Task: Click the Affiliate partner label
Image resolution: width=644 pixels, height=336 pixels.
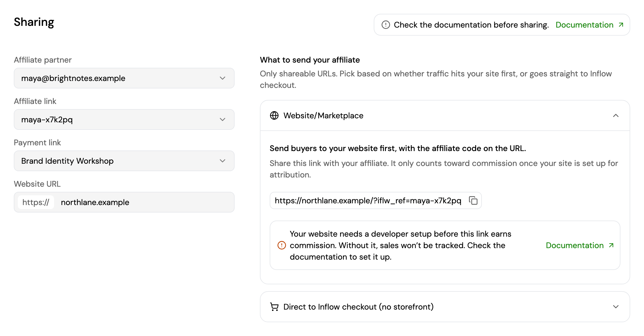Action: pyautogui.click(x=43, y=60)
